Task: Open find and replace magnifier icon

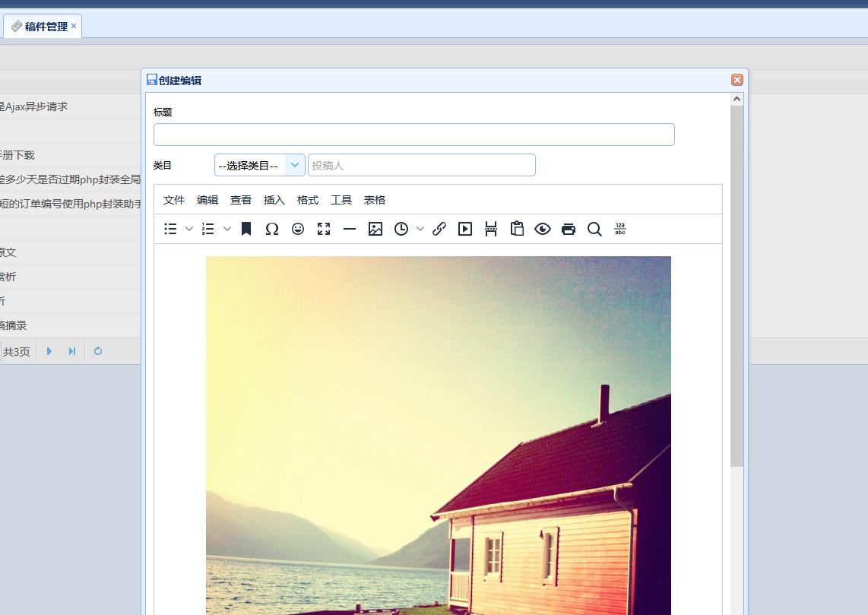Action: coord(594,229)
